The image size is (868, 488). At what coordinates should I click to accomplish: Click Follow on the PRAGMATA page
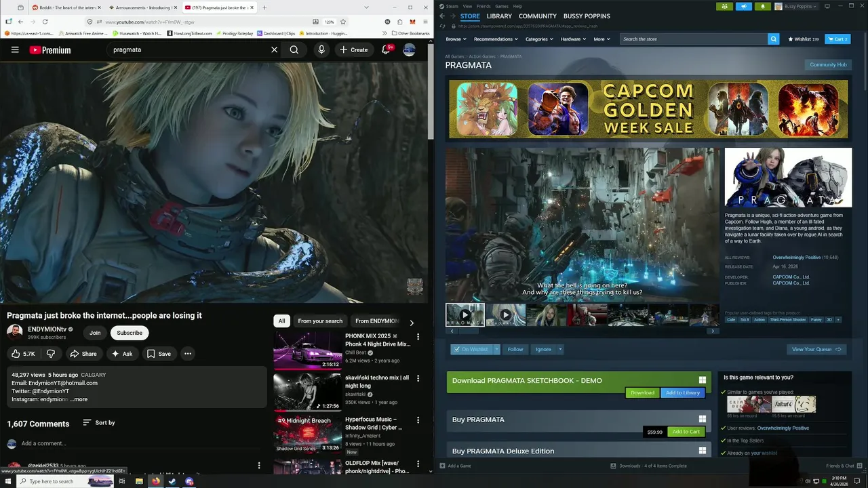tap(515, 349)
